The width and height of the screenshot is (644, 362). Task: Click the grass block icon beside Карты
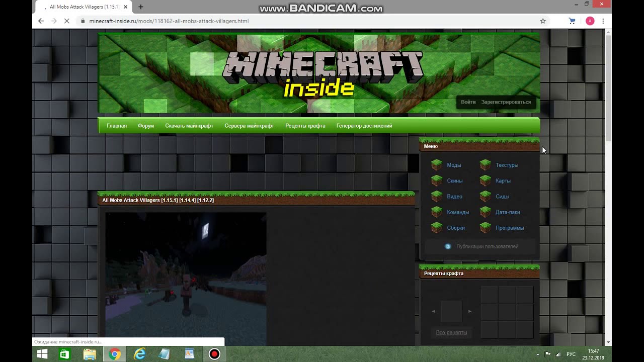(486, 180)
